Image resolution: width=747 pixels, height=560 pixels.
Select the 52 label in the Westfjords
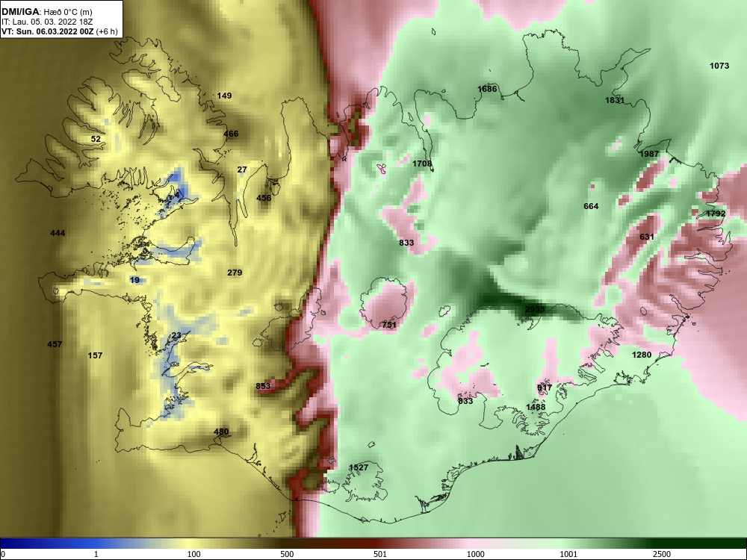click(96, 139)
